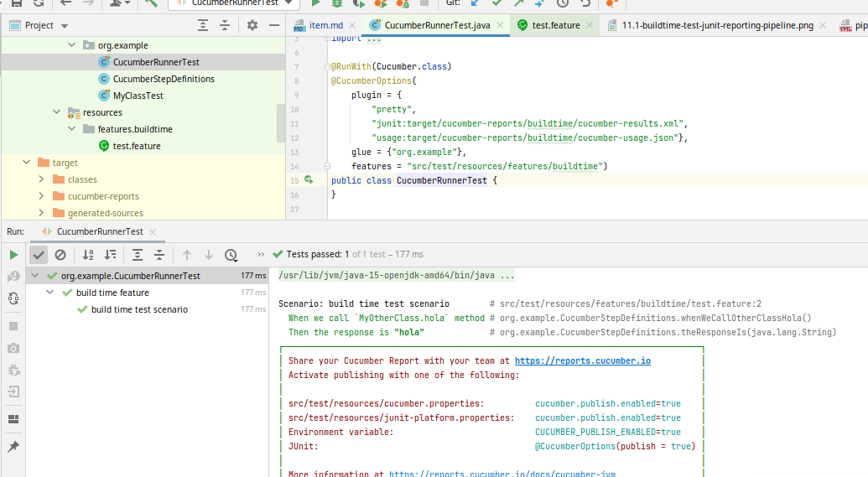868x477 pixels.
Task: Toggle sort by duration button
Action: (x=110, y=255)
